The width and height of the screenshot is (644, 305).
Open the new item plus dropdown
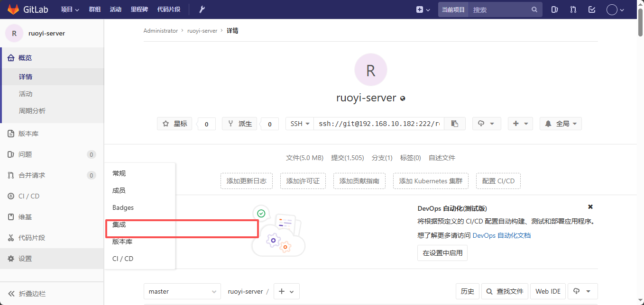tap(423, 9)
